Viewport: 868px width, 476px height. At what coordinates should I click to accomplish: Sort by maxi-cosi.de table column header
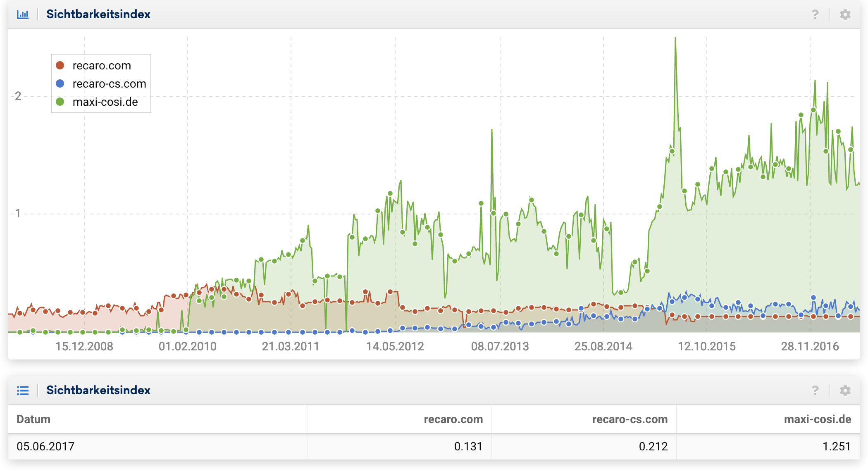click(x=817, y=419)
